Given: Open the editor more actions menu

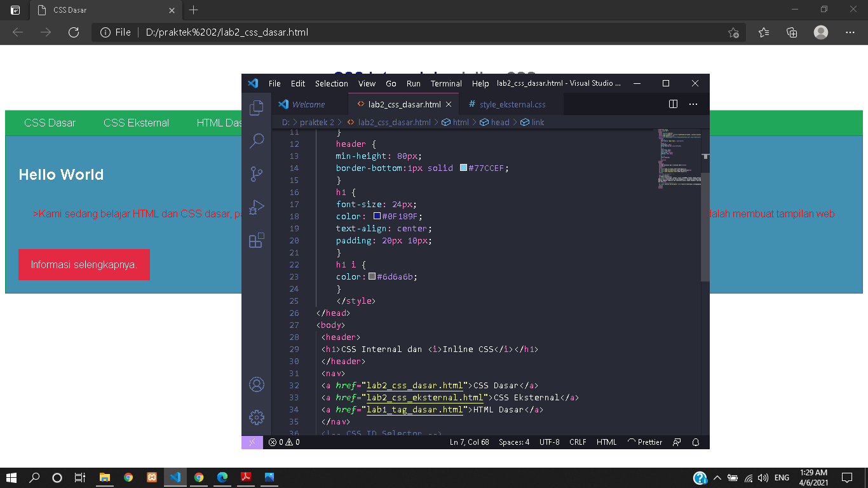Looking at the screenshot, I should [x=693, y=104].
